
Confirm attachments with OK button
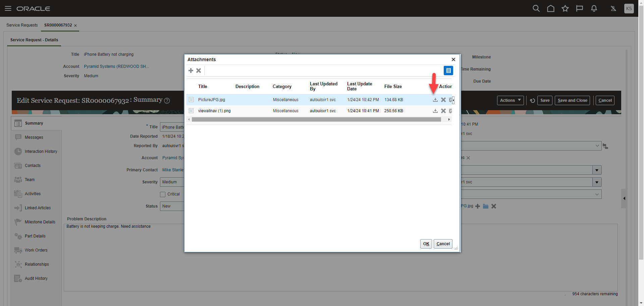426,244
